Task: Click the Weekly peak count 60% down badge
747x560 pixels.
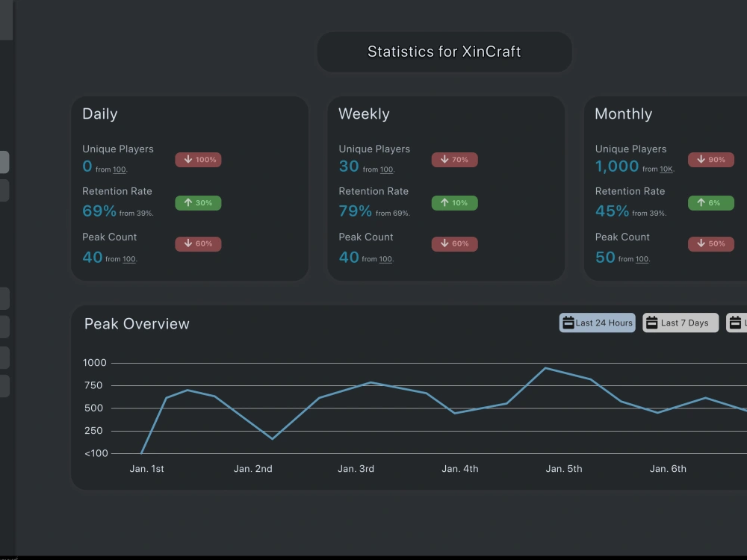Action: pyautogui.click(x=454, y=244)
